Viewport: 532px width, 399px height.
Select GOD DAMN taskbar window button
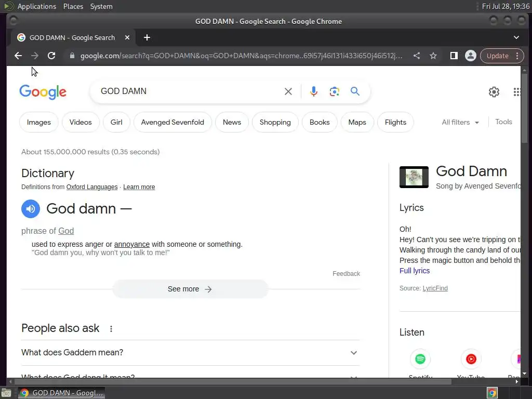click(62, 393)
